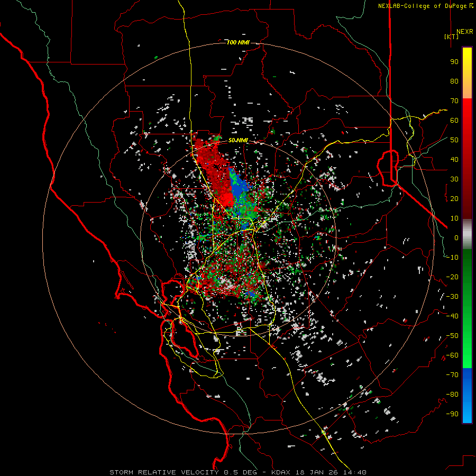Click the 70 value on velocity scale
This screenshot has width=476, height=476.
tap(454, 101)
